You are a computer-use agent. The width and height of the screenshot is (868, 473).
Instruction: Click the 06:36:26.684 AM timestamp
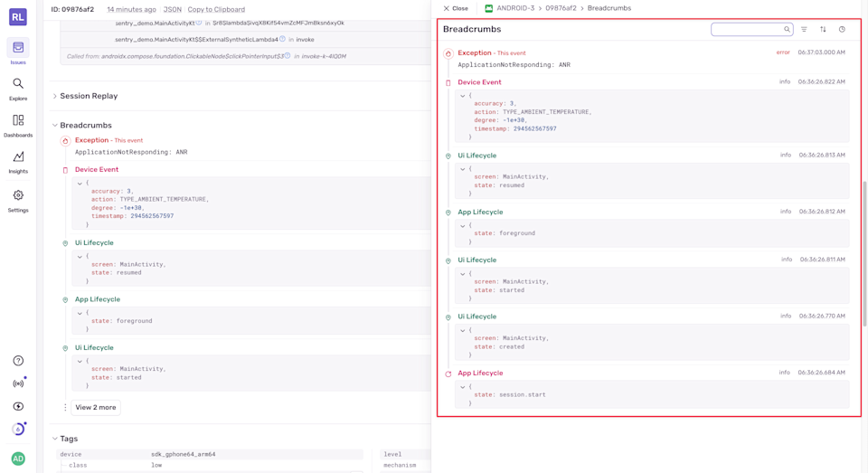coord(822,373)
